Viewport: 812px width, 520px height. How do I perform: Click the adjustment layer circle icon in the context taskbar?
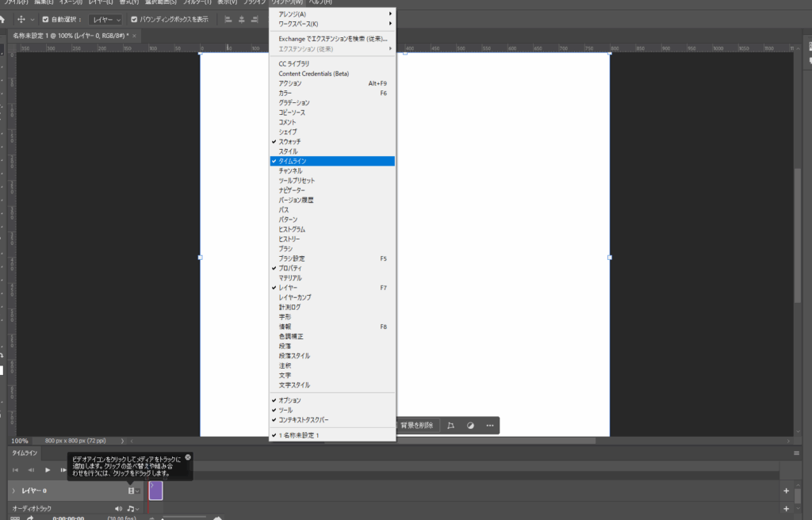470,426
